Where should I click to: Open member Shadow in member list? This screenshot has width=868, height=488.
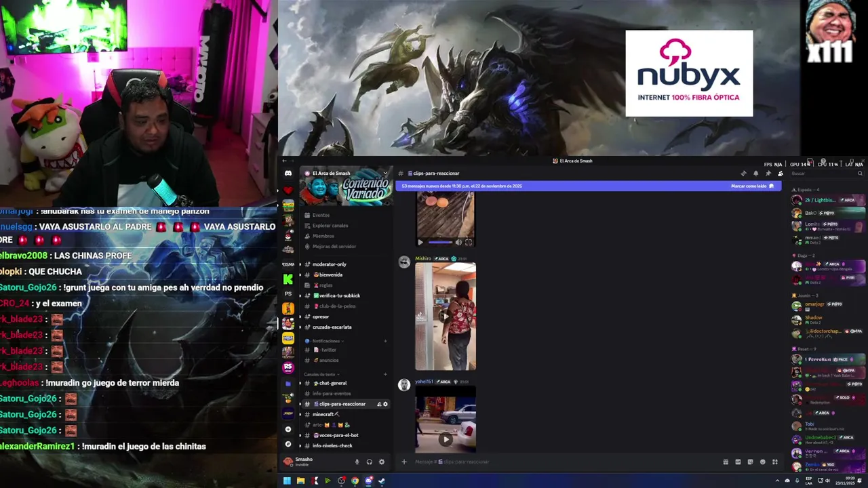click(x=829, y=319)
